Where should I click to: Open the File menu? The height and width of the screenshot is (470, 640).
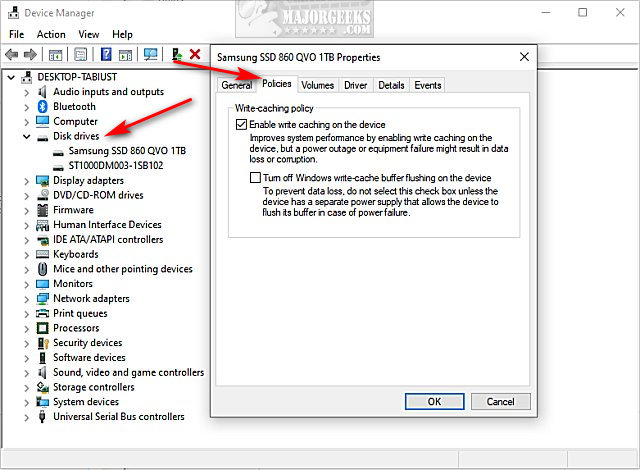pyautogui.click(x=17, y=34)
